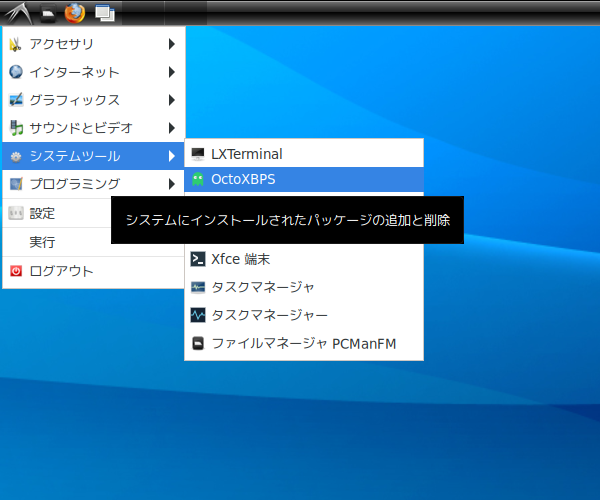Click the globe icon beside インターネット
Screen dimensions: 600x500
point(16,72)
